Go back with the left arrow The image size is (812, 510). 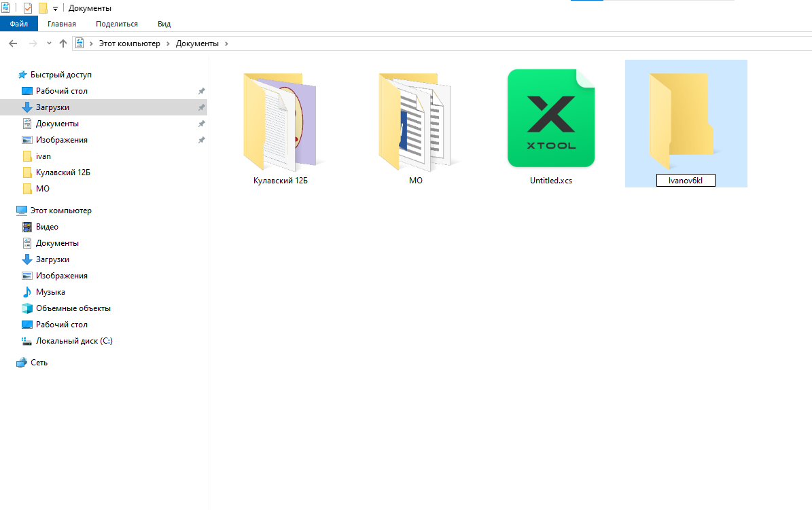[13, 43]
